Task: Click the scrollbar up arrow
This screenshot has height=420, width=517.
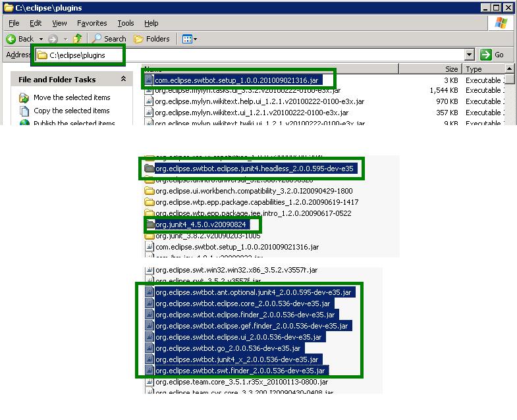Action: [509, 68]
